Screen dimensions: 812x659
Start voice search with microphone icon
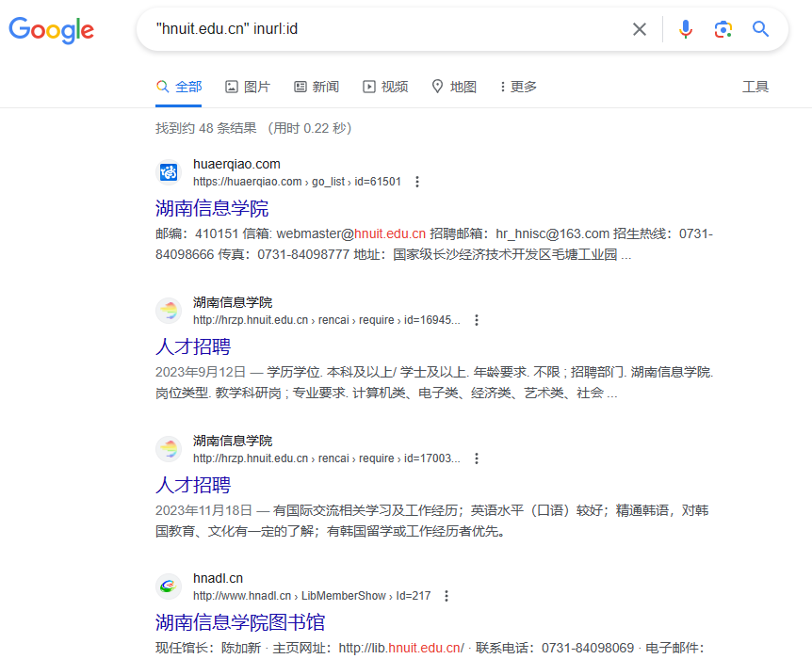pos(686,29)
